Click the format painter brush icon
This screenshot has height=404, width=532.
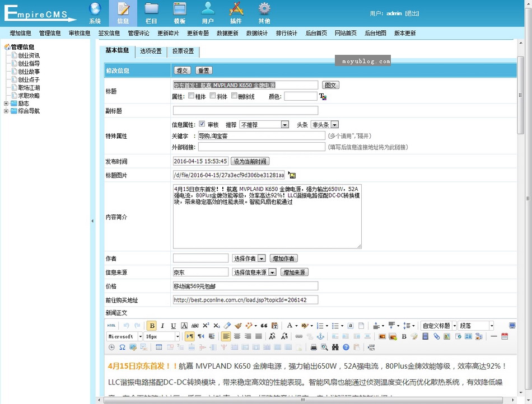coord(238,326)
